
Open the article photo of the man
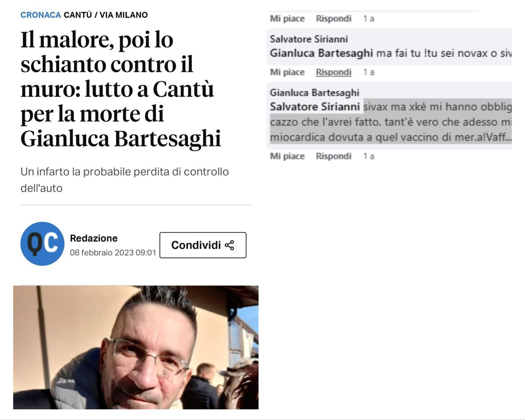[136, 347]
